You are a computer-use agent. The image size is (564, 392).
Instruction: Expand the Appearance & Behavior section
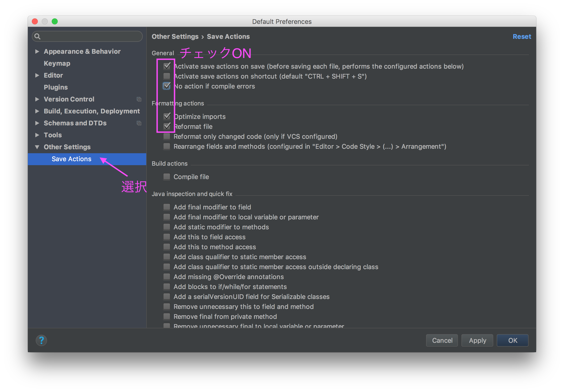click(37, 51)
